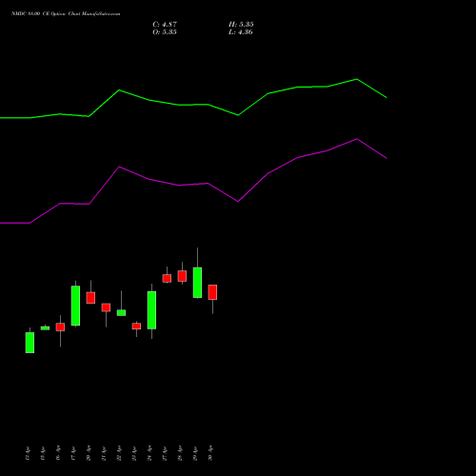Click the low price value L: 4.36

241,32
